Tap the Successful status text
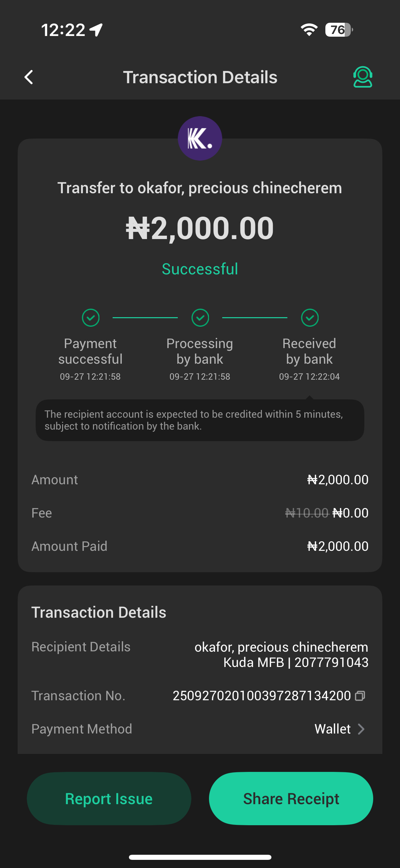Viewport: 400px width, 868px height. (x=200, y=269)
